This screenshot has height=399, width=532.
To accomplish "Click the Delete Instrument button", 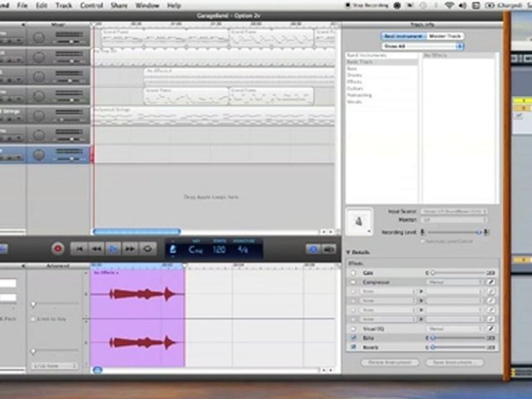I will 390,362.
